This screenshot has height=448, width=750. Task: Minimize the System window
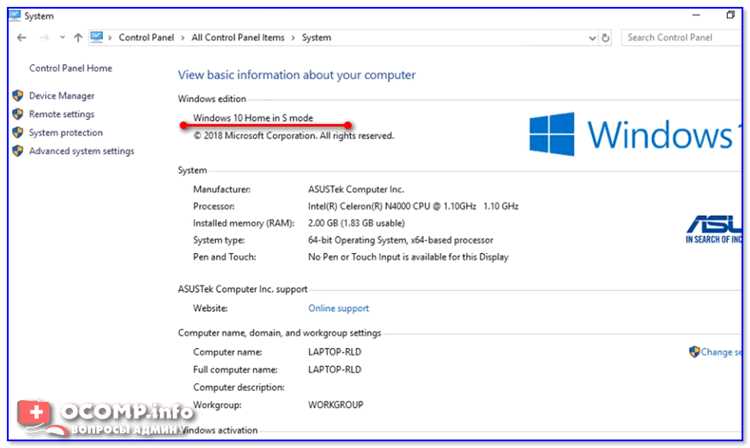[x=696, y=15]
